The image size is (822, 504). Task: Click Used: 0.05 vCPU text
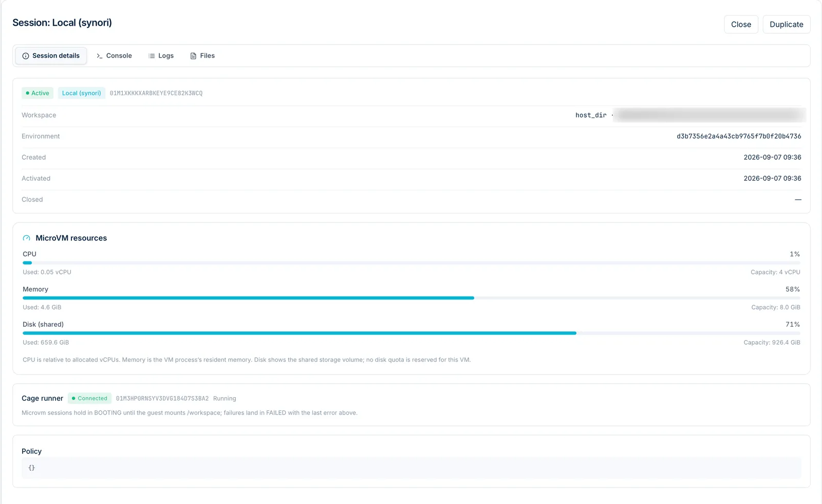click(x=47, y=272)
